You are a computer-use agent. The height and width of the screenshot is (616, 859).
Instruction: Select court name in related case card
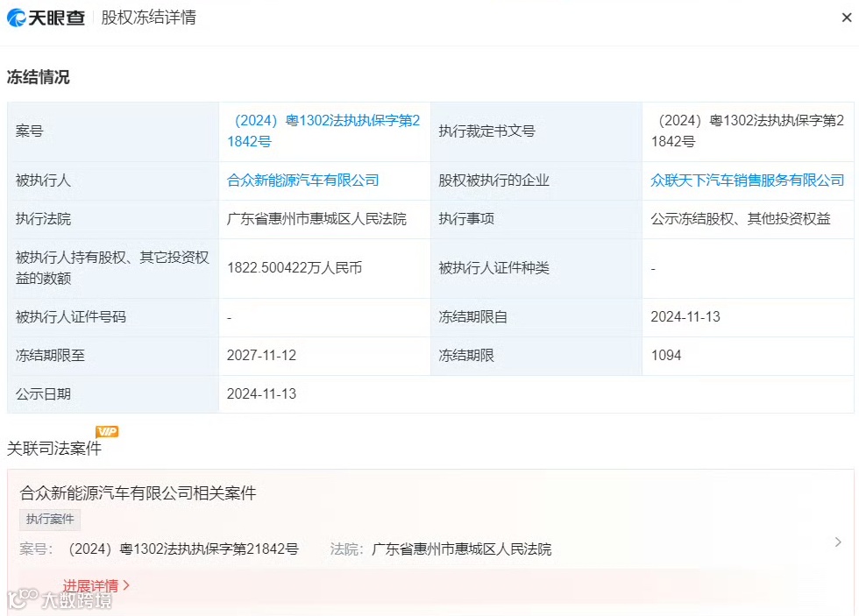pyautogui.click(x=461, y=549)
